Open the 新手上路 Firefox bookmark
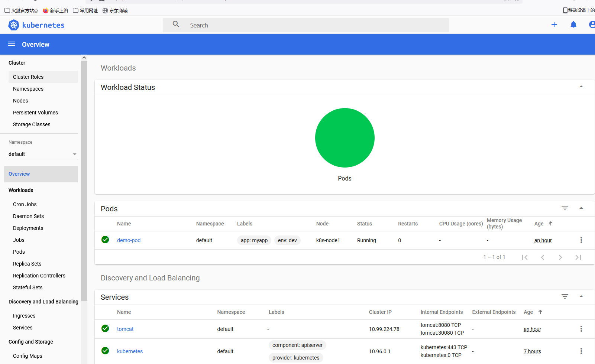 tap(55, 10)
